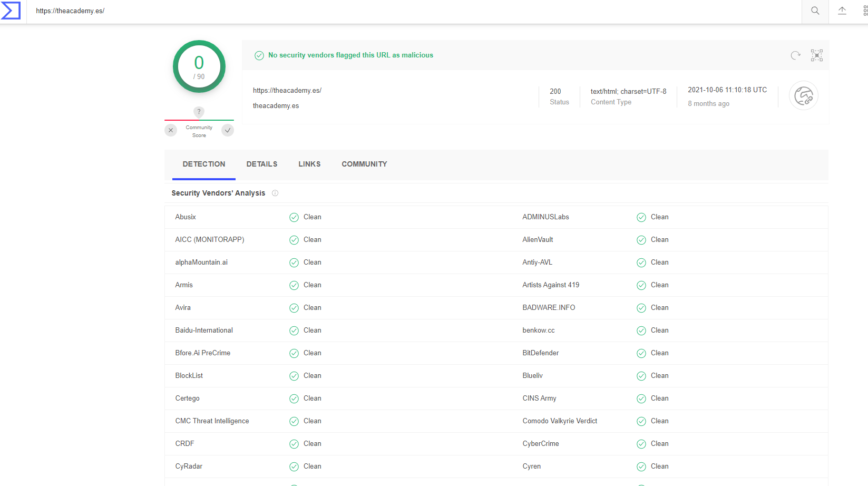Screen dimensions: 868x486
Task: Click the clean check icon for CINS Army
Action: 641,398
